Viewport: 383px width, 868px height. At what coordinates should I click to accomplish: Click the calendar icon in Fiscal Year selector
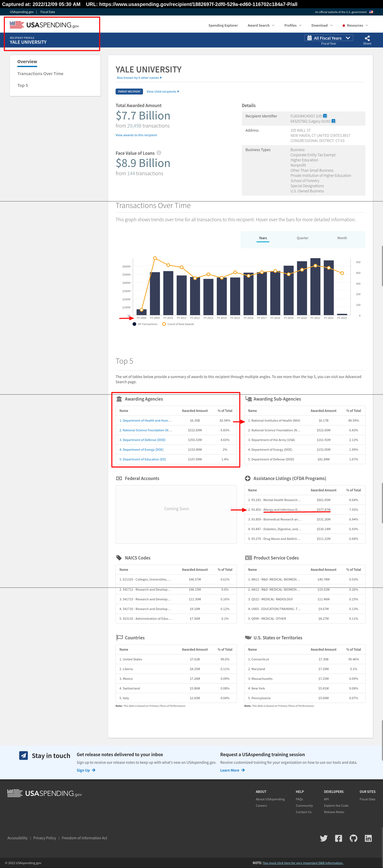309,38
